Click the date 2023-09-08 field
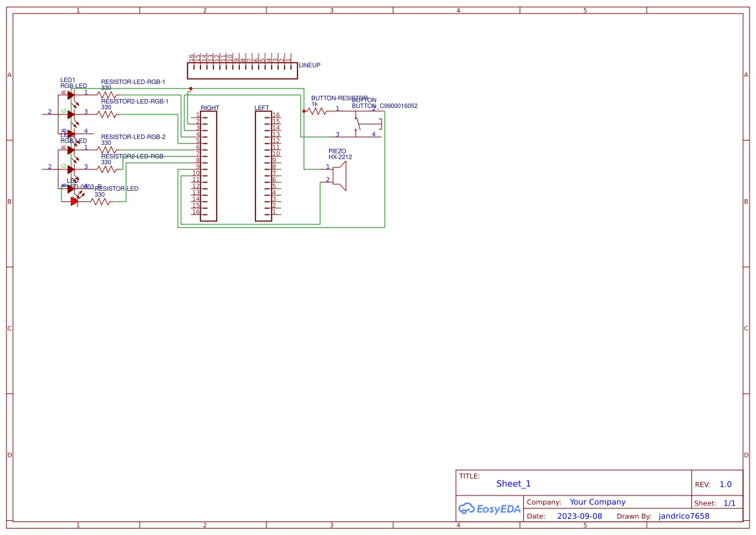Viewport: 756px width, 535px height. tap(579, 516)
